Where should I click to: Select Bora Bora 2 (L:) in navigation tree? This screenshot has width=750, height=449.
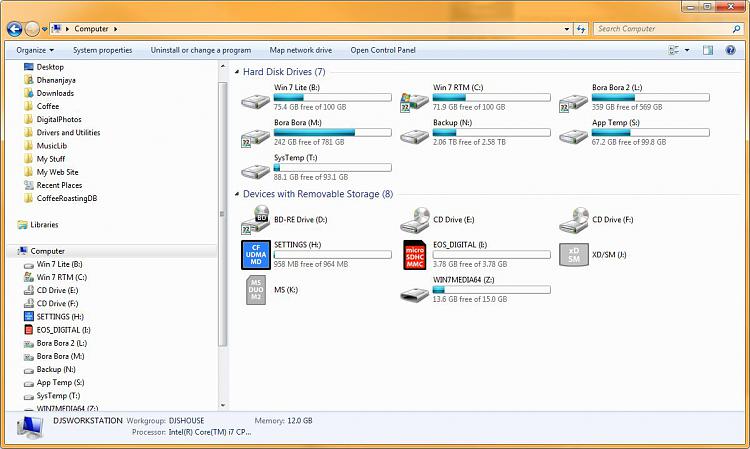click(62, 343)
